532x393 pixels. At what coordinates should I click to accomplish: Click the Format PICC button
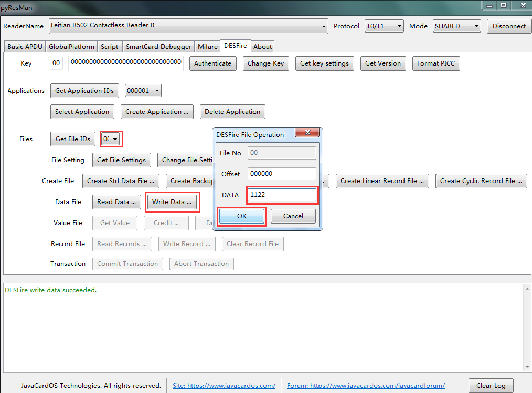coord(436,63)
